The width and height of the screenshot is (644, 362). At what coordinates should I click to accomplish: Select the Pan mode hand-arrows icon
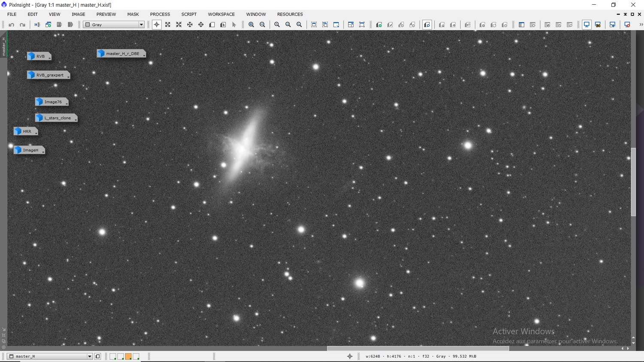pos(190,25)
